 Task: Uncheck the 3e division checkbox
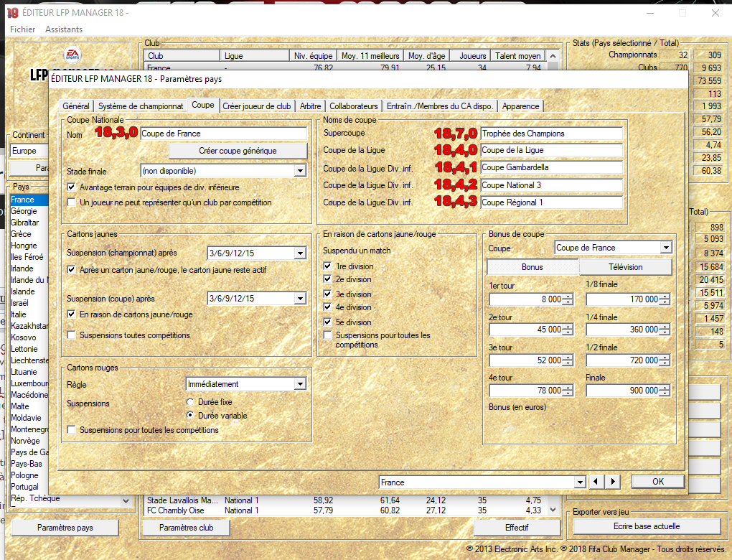coord(328,294)
